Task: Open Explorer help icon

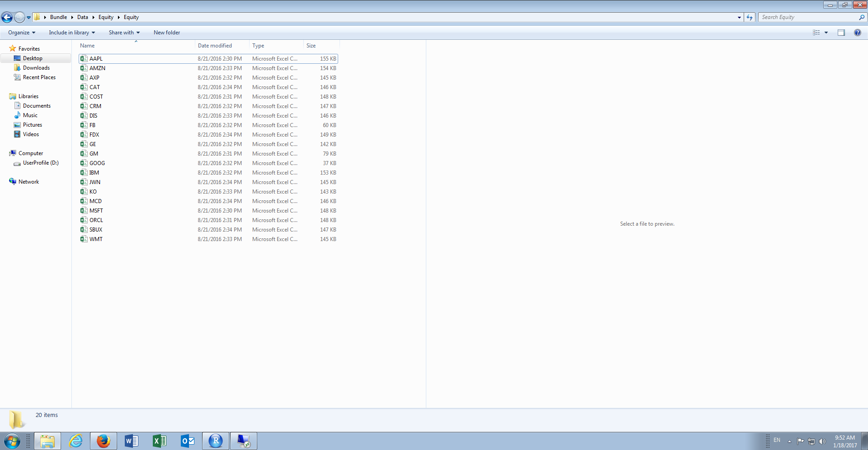Action: (857, 33)
